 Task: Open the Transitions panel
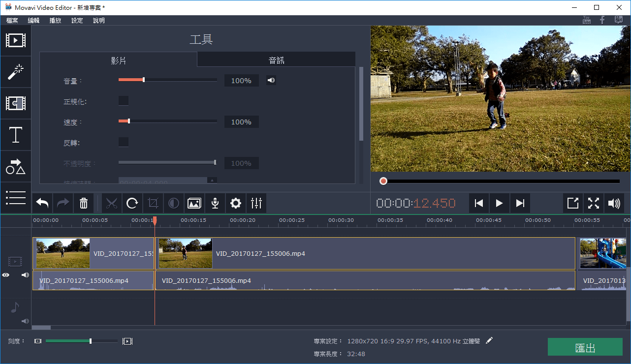point(15,103)
